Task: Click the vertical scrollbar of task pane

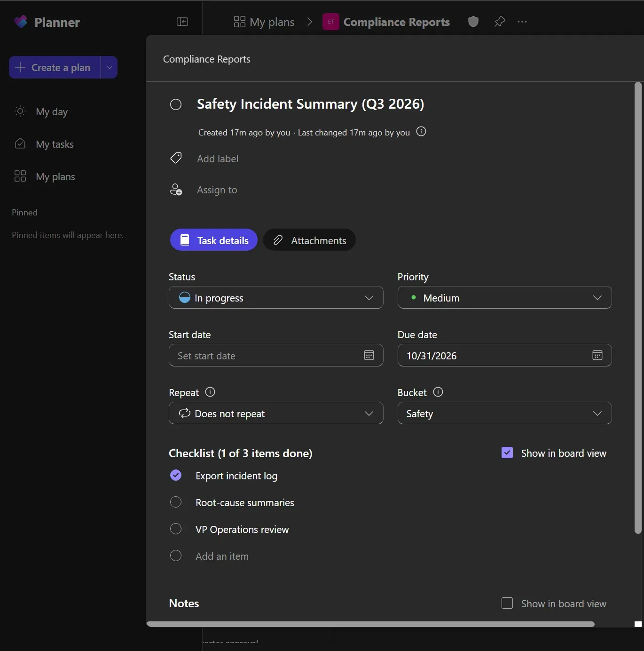Action: click(638, 308)
